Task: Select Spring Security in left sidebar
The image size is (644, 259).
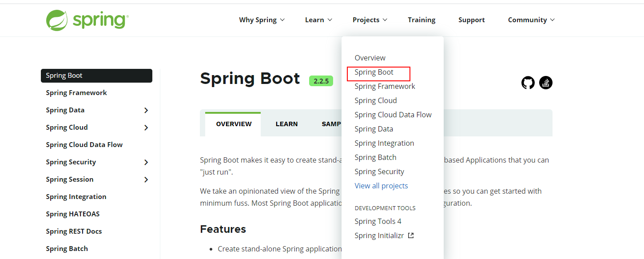Action: point(71,162)
